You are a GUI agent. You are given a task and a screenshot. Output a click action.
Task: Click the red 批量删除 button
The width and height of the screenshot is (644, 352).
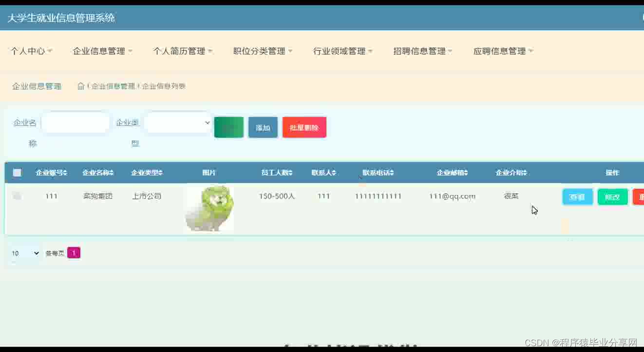[x=304, y=127]
